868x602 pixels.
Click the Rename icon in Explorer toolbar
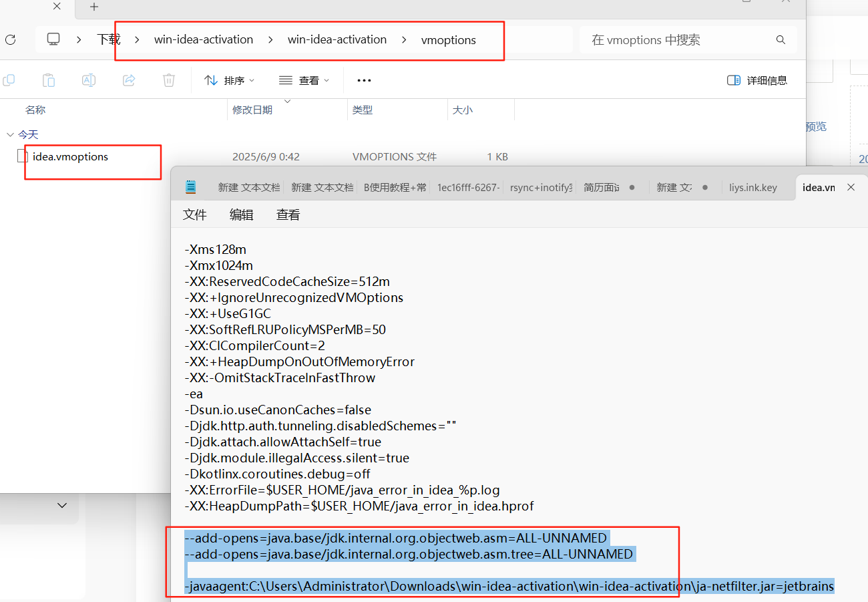click(x=89, y=80)
